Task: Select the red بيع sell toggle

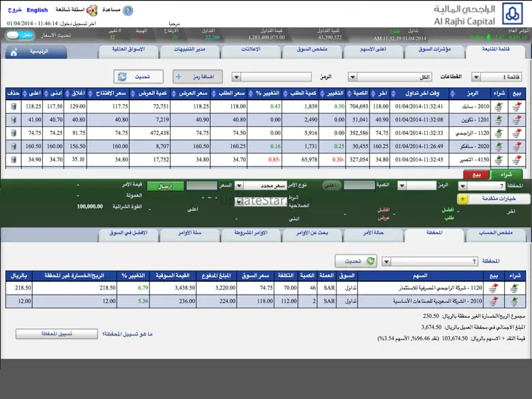Action: [472, 175]
